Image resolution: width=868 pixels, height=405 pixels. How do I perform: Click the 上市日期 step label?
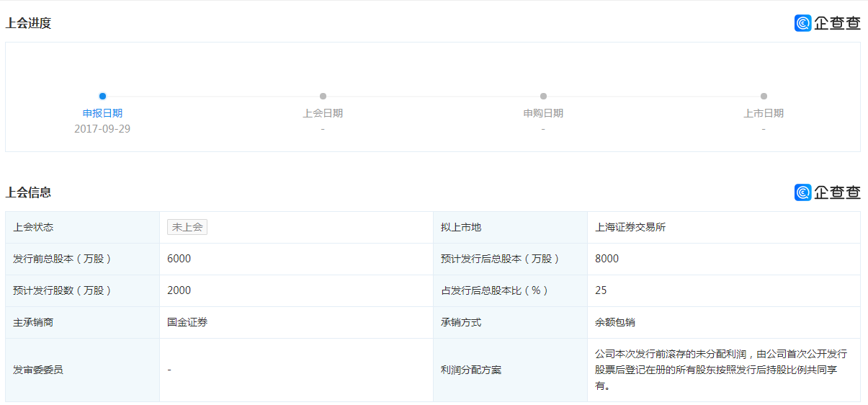tap(764, 113)
